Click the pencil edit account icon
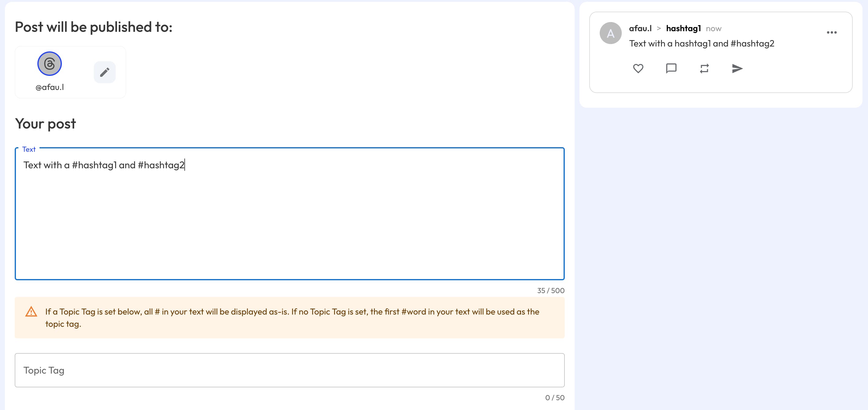Viewport: 868px width, 410px height. click(104, 72)
